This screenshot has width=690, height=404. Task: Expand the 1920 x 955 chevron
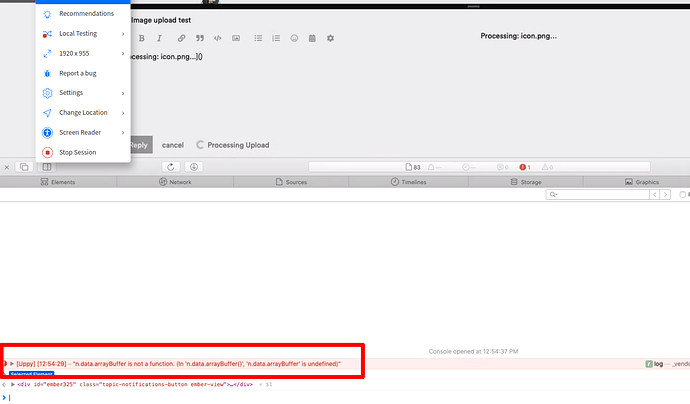click(x=123, y=54)
